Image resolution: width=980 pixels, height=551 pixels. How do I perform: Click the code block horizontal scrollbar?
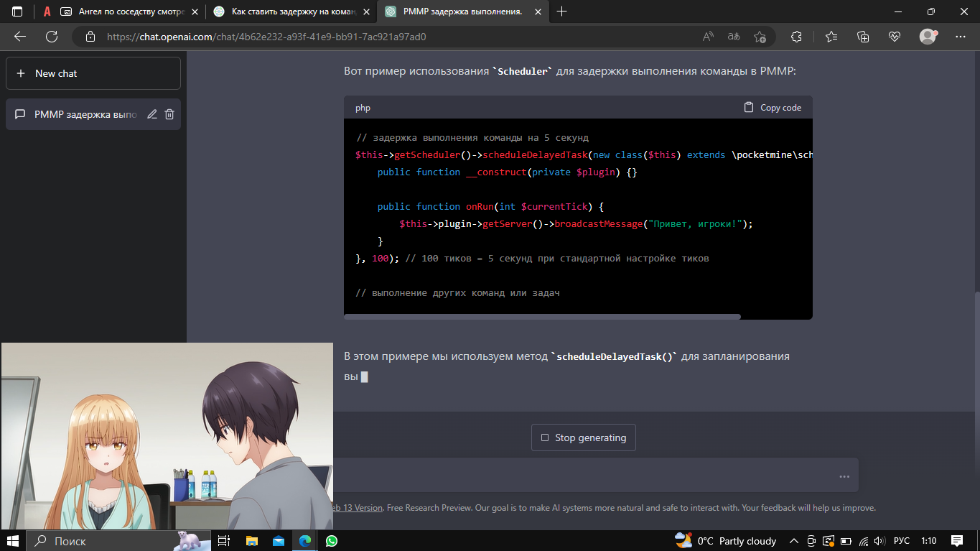542,316
